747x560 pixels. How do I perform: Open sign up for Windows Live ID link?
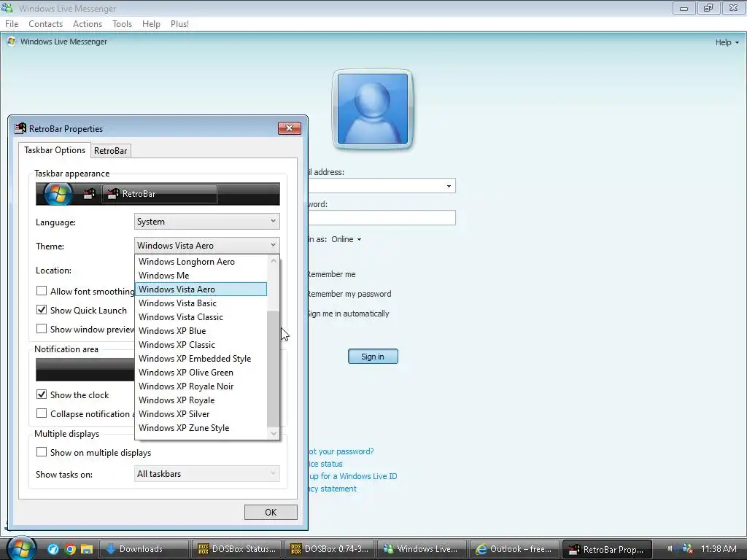[x=352, y=475]
